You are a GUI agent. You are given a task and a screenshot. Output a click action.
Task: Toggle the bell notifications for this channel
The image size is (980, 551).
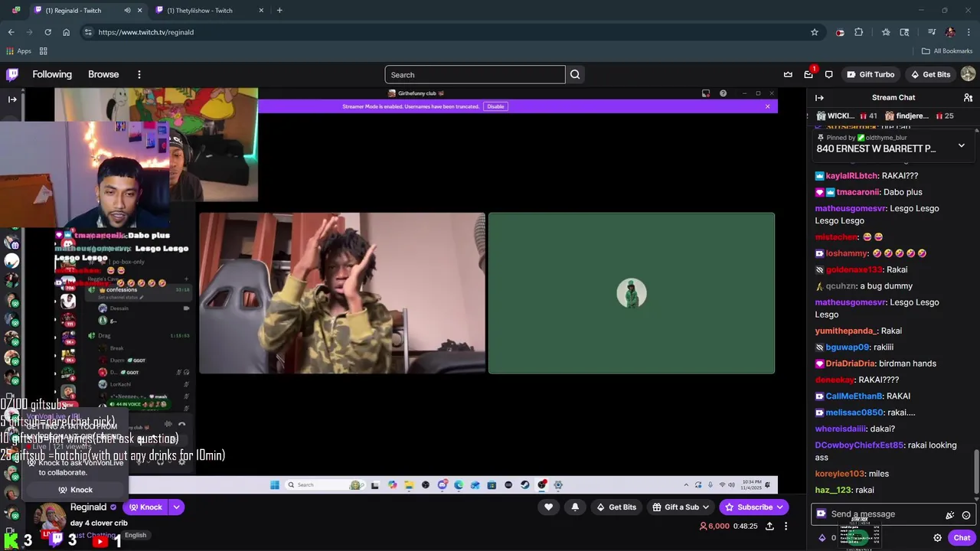coord(575,507)
